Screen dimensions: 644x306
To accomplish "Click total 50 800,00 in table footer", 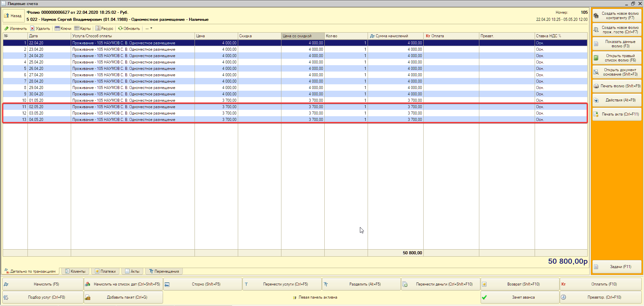I will coord(412,253).
